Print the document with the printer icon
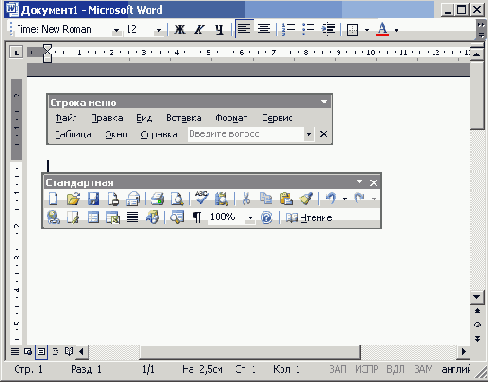 (x=157, y=199)
